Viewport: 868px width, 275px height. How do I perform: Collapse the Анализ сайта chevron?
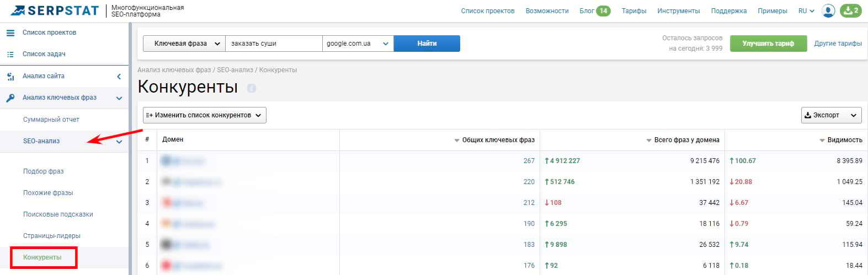click(x=119, y=77)
